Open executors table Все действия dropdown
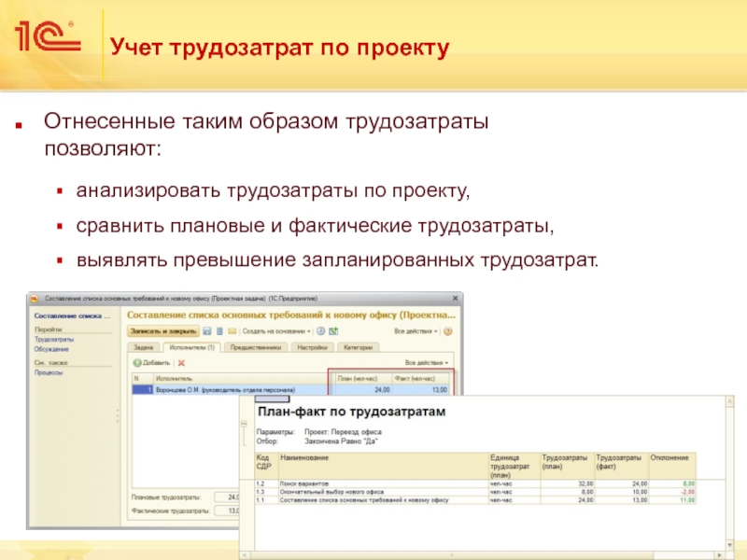 427,363
